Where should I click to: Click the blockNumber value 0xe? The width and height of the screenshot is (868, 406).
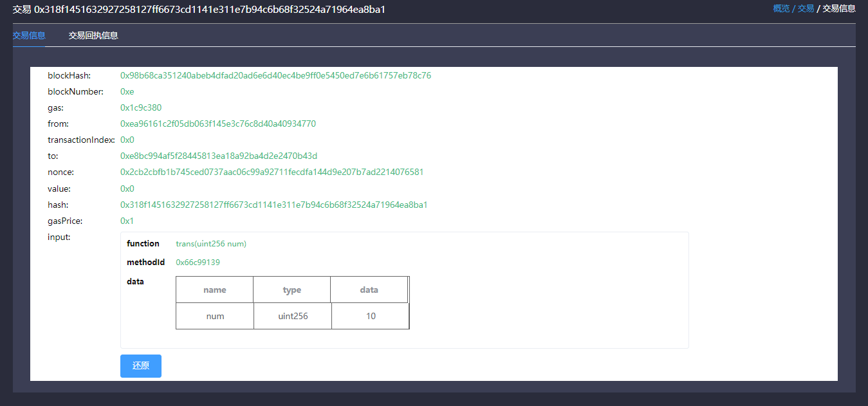[127, 91]
